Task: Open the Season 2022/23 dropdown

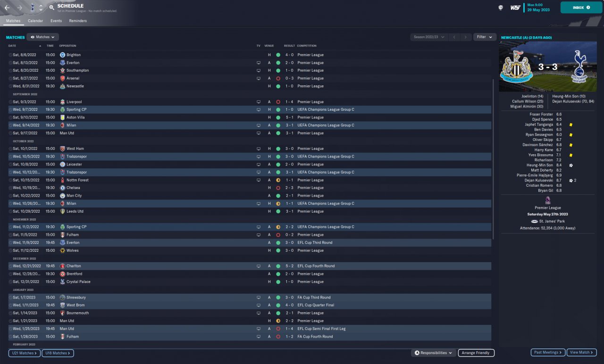Action: pyautogui.click(x=429, y=37)
